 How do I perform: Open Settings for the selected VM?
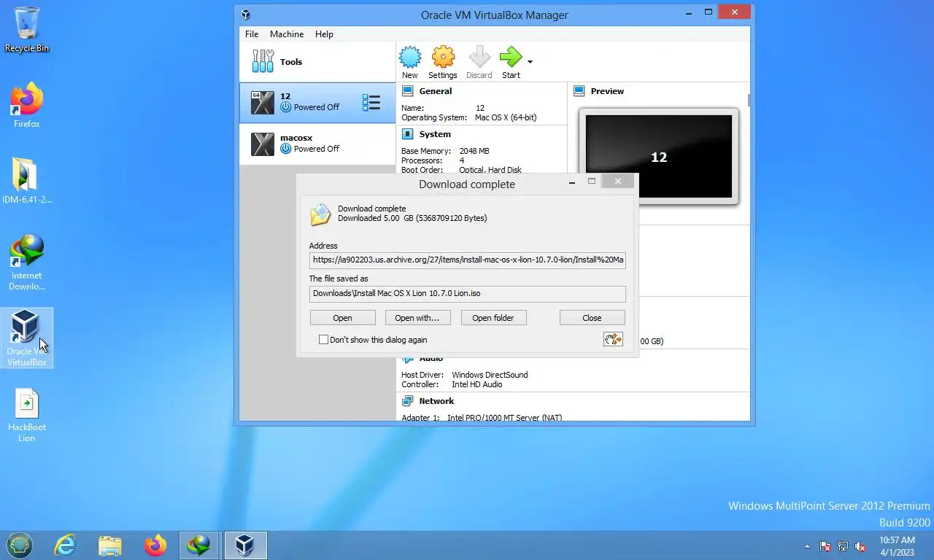tap(443, 62)
